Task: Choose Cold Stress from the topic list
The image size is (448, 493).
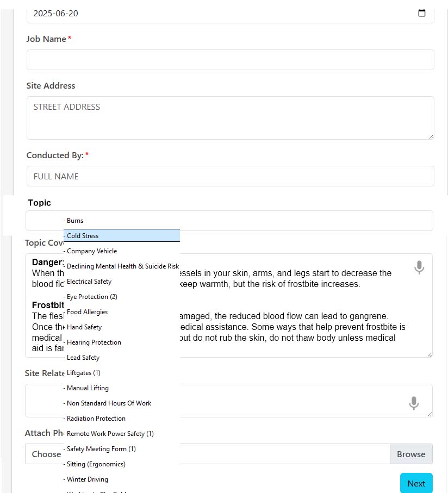Action: click(x=122, y=235)
